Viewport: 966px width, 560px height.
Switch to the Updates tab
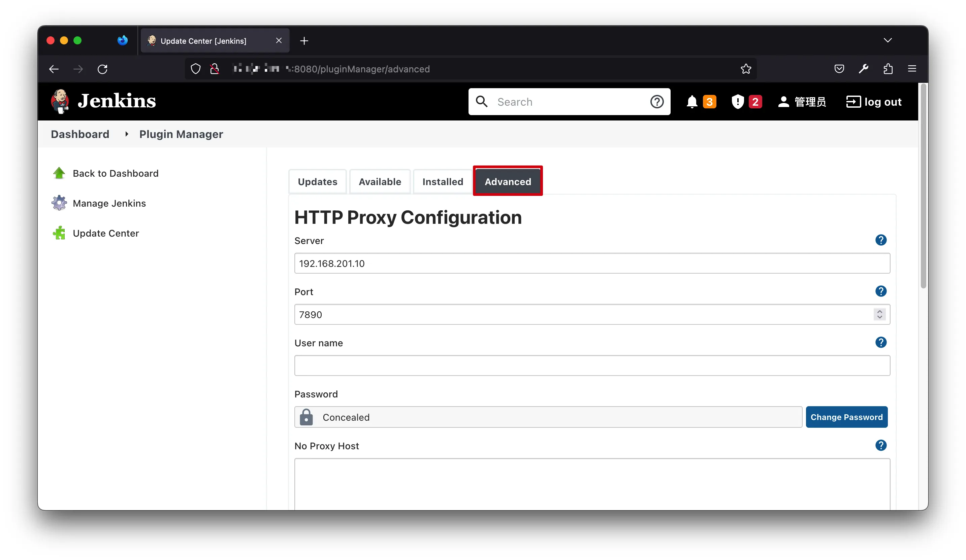[x=317, y=181]
